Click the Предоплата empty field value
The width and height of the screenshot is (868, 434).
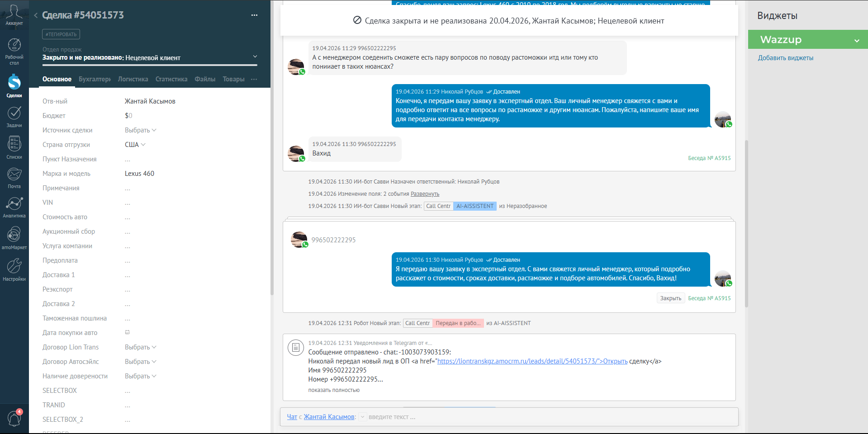128,260
